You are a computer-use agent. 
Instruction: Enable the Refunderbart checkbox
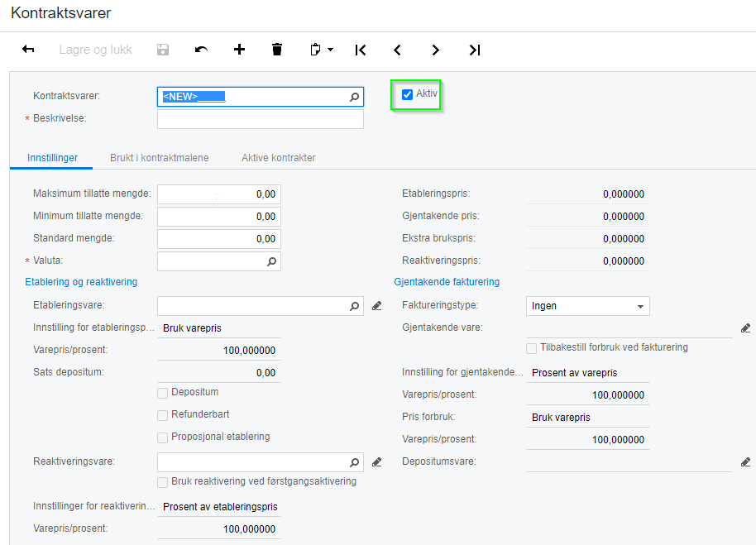point(162,415)
